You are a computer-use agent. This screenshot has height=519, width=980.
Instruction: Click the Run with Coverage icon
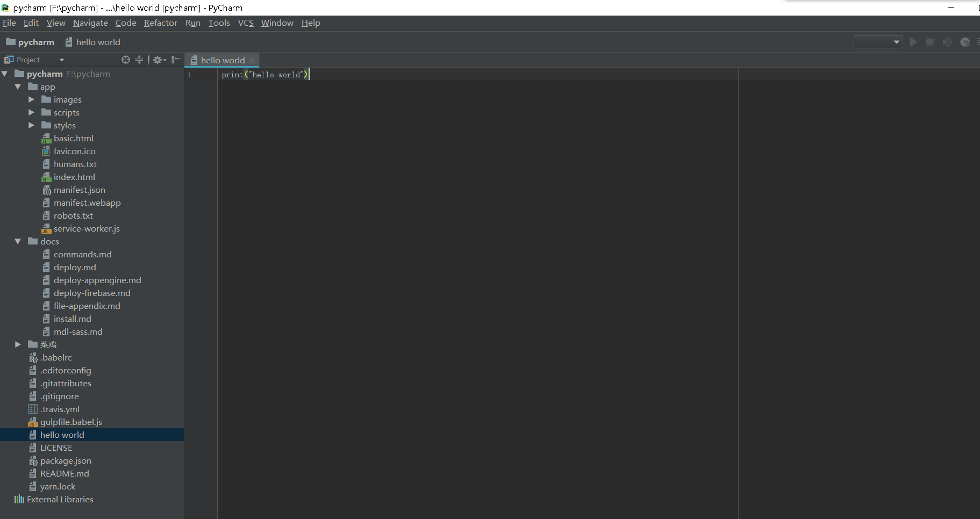click(x=948, y=42)
